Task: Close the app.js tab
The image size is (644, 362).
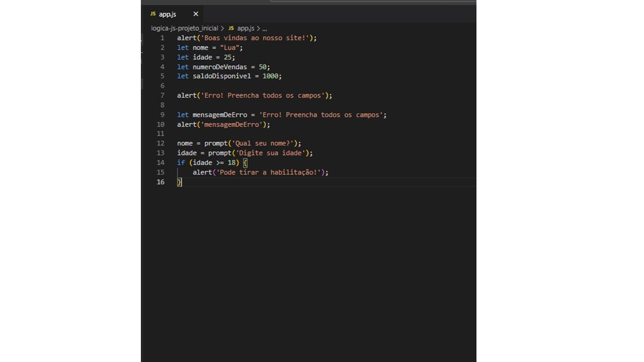Action: click(x=196, y=14)
